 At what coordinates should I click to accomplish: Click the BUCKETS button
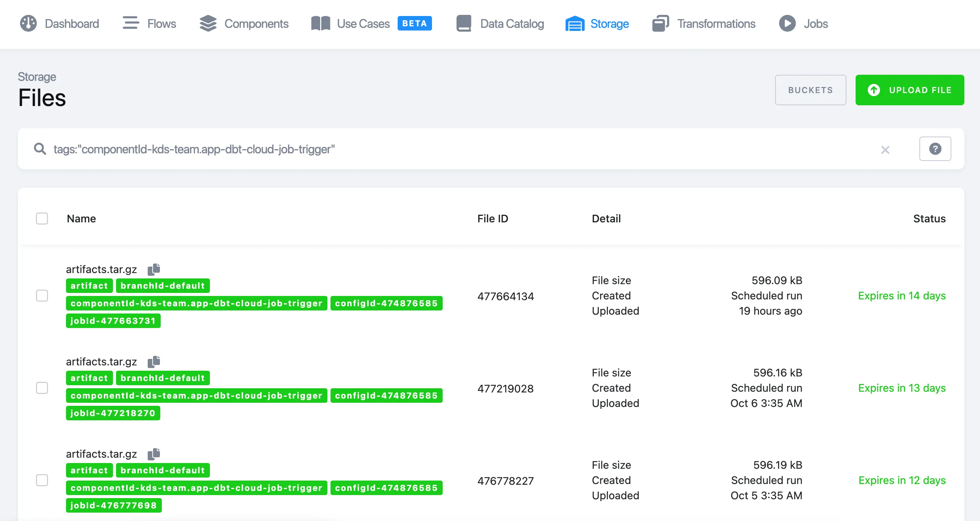(x=811, y=90)
